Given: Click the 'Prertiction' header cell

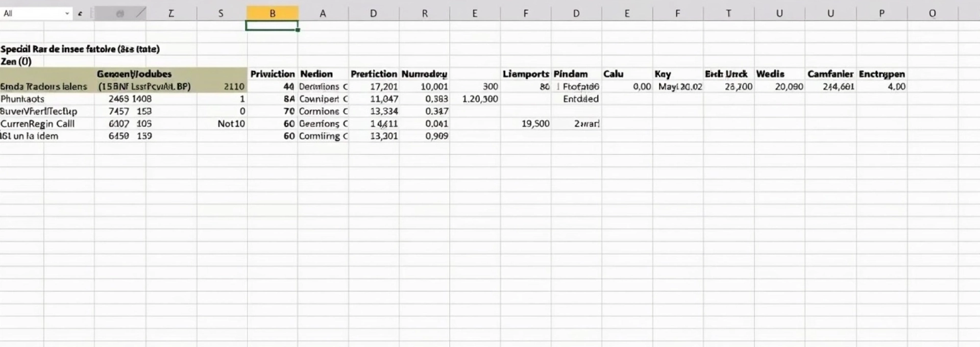Looking at the screenshot, I should tap(374, 74).
